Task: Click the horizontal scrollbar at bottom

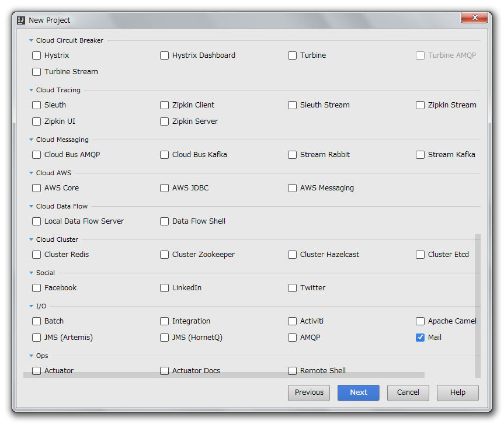Action: pos(224,375)
